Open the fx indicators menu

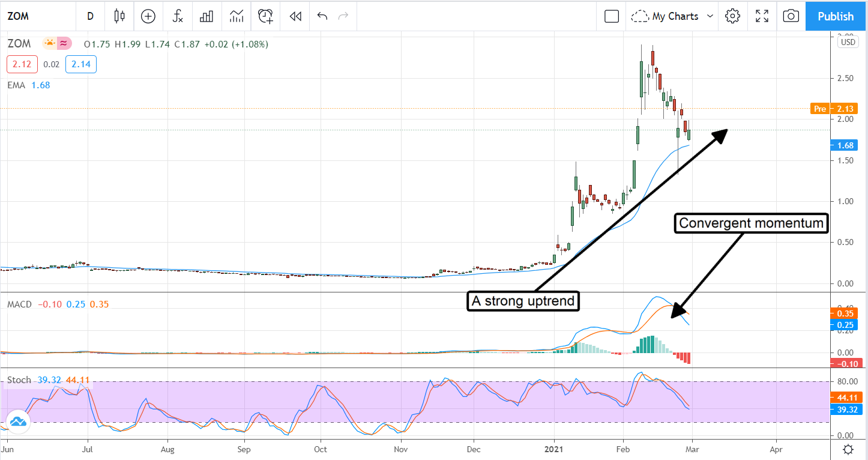pos(178,16)
